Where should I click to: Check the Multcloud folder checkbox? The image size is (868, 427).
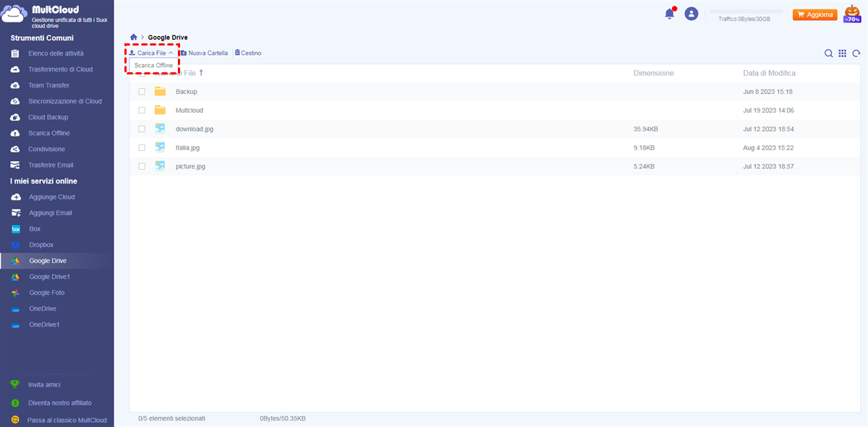click(x=142, y=111)
